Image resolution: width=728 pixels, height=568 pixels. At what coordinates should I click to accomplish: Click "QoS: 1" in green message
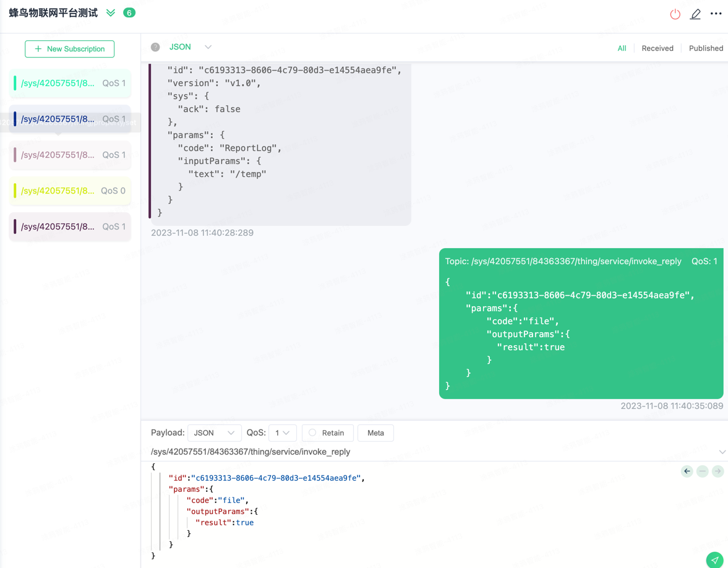pos(704,262)
